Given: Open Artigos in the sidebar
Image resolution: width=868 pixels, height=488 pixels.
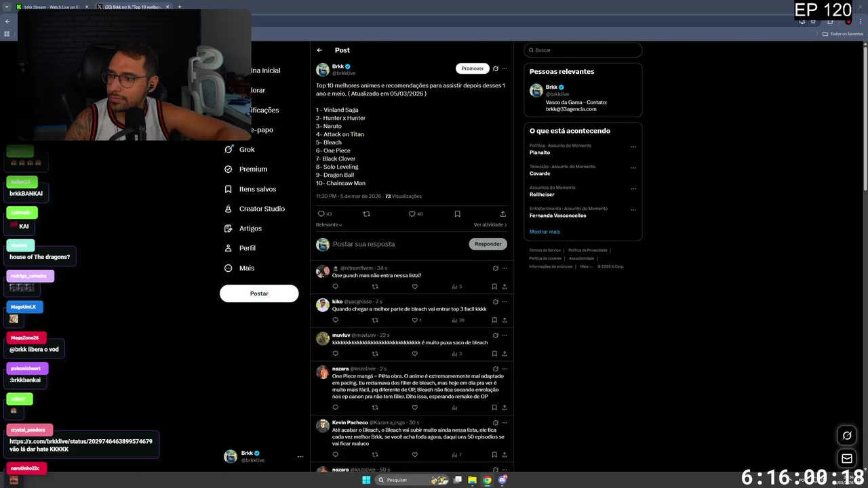Looking at the screenshot, I should click(x=243, y=228).
